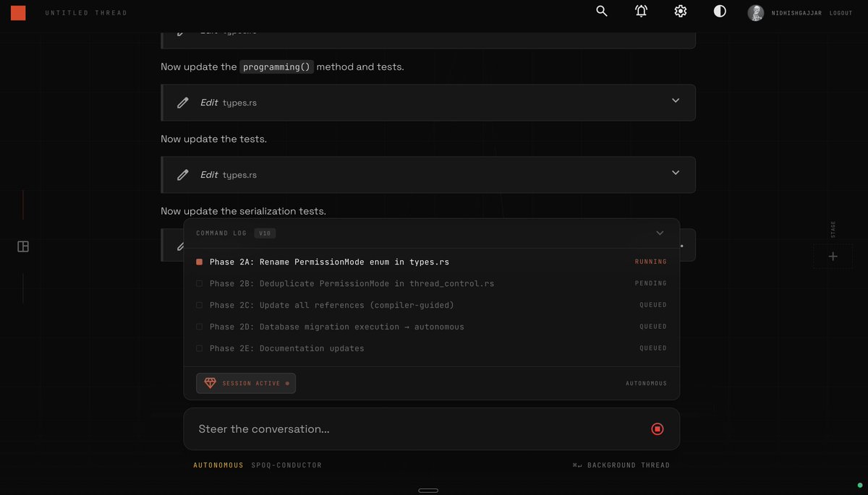Click the Phase 2D checkbox square
868x495 pixels.
click(x=199, y=327)
